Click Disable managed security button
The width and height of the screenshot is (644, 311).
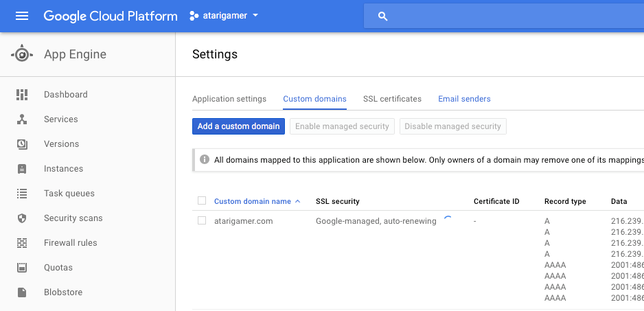(x=453, y=126)
